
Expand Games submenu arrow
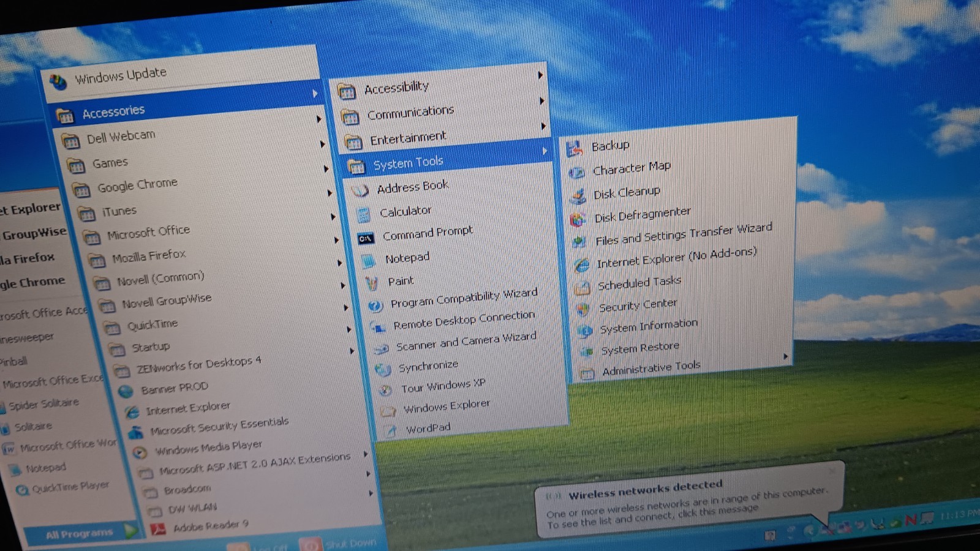pyautogui.click(x=323, y=144)
